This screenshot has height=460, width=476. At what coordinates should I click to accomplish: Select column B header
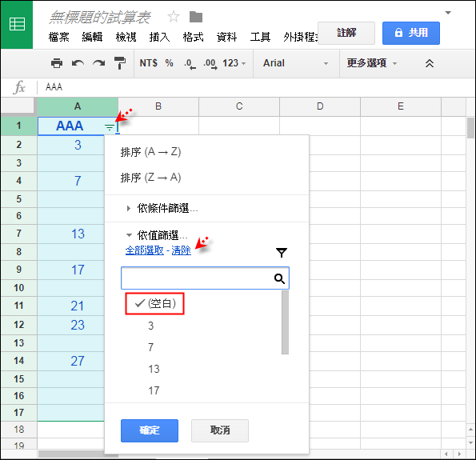(158, 106)
